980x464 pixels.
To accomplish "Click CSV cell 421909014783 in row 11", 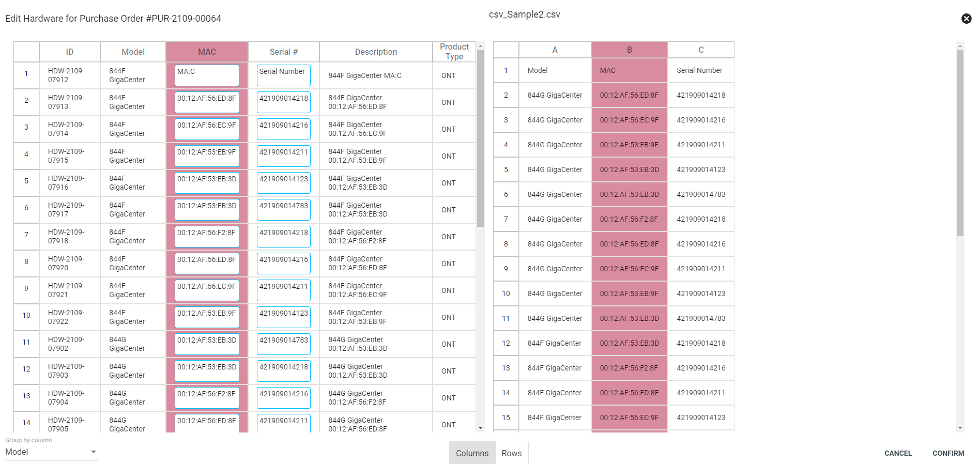I will (701, 318).
